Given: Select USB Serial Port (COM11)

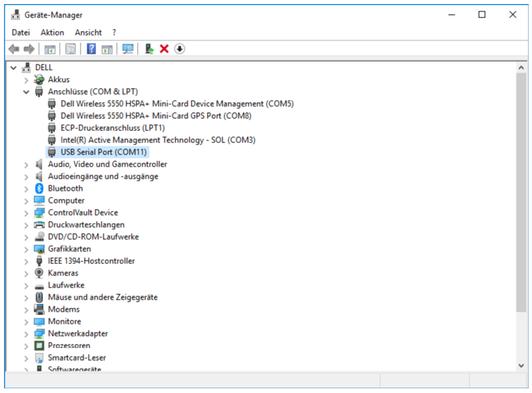Looking at the screenshot, I should pos(103,152).
